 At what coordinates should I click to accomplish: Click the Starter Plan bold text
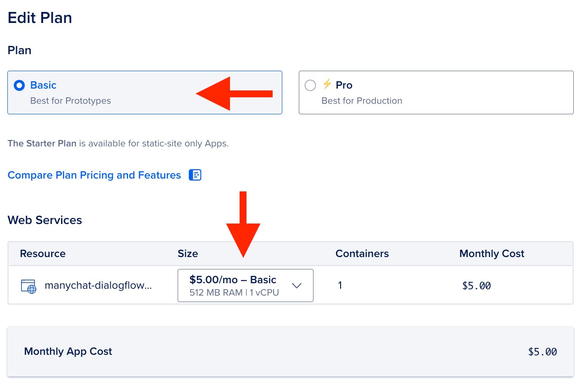point(42,143)
